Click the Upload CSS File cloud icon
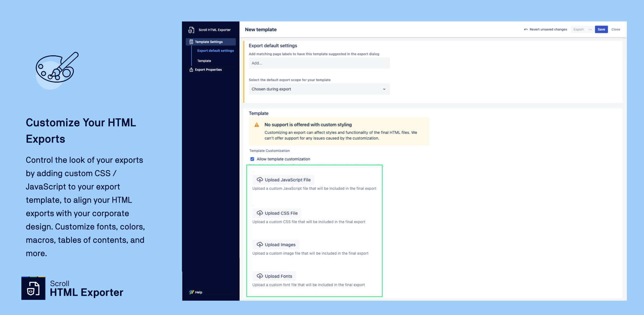Screen dimensions: 644x315 pos(260,213)
